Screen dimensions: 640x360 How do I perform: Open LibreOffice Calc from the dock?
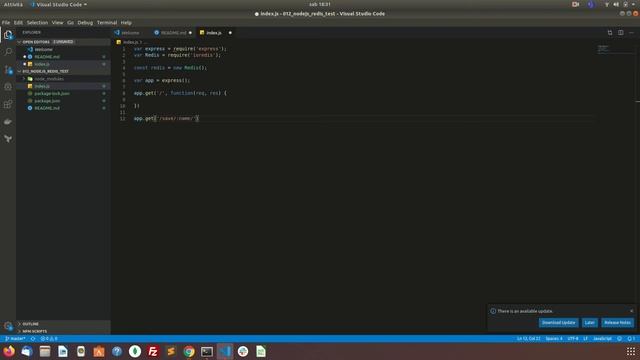(261, 351)
